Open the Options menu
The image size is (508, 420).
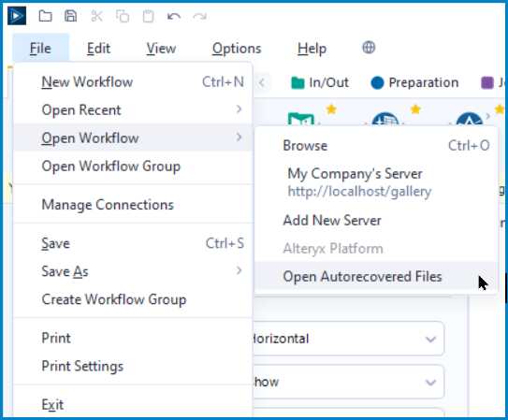[x=237, y=49]
